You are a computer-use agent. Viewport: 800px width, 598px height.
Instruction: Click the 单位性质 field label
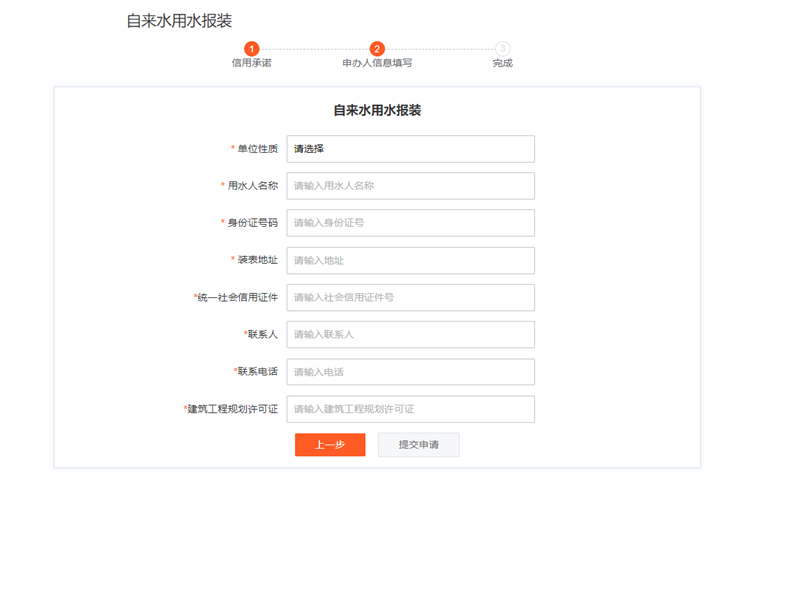coord(257,149)
